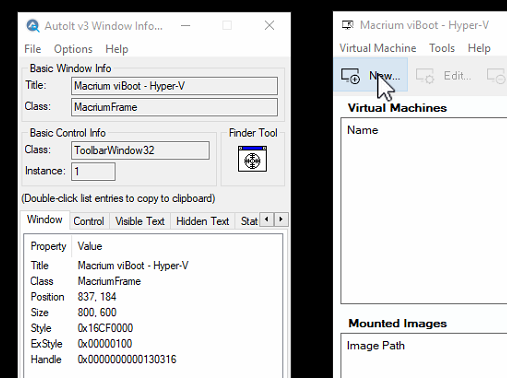
Task: Open the Help menu in AutoIt Window Info
Action: 117,49
